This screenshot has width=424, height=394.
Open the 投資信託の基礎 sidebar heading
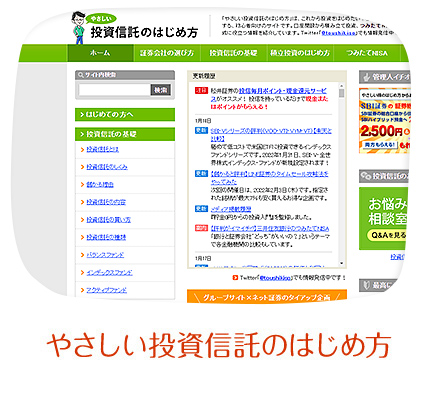pos(125,134)
